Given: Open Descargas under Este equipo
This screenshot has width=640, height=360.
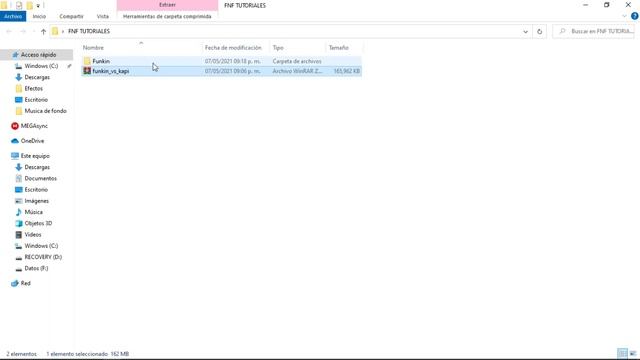Looking at the screenshot, I should (x=37, y=167).
